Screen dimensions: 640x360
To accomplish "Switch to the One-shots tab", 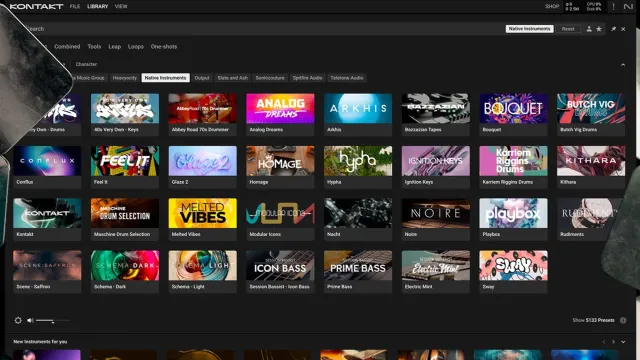I will pyautogui.click(x=164, y=47).
